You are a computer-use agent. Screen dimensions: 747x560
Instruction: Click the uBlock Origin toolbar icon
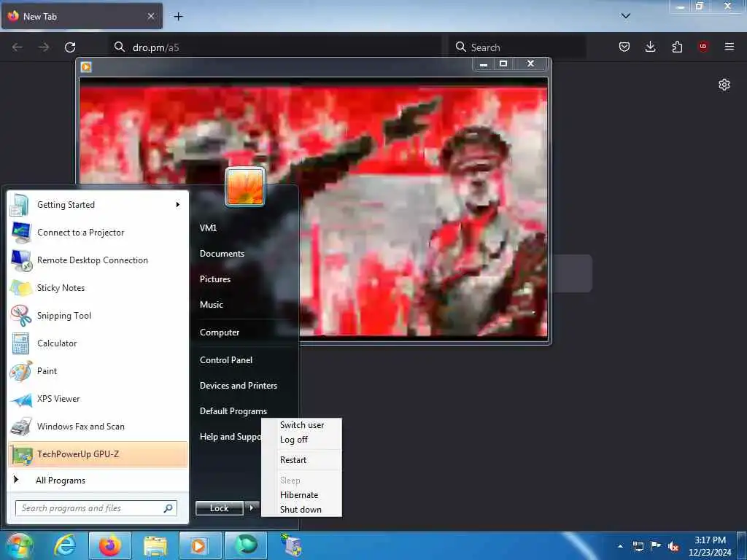pos(703,47)
